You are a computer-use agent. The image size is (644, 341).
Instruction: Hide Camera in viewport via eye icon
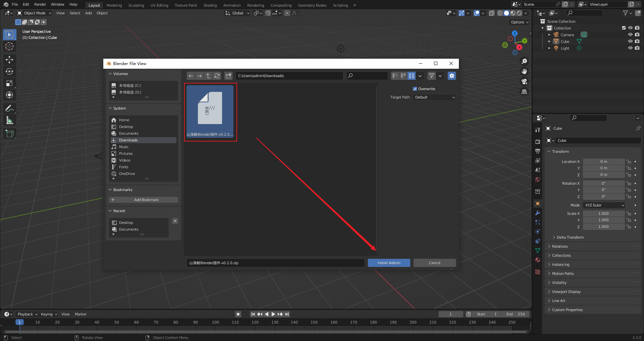point(630,35)
